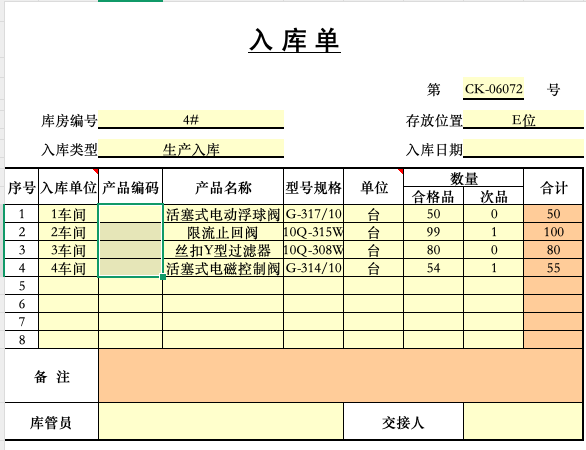Click the 库房编号 value cell showing 4#
Image resolution: width=586 pixels, height=450 pixels.
[191, 120]
